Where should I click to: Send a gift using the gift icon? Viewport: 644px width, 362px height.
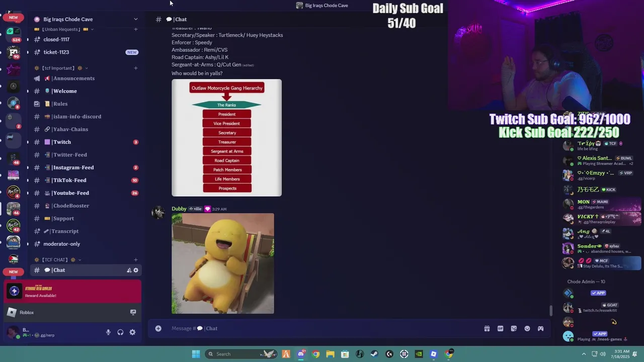(487, 328)
